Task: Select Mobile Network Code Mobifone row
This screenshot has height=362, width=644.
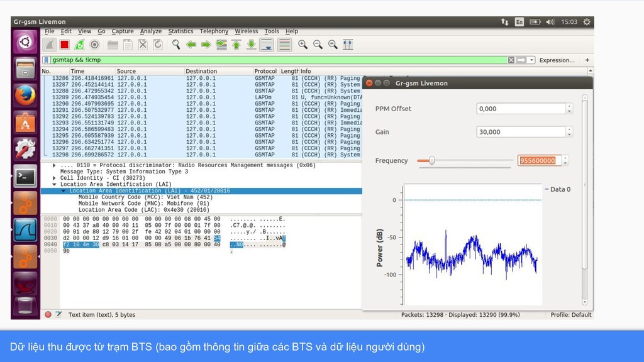Action: tap(144, 204)
